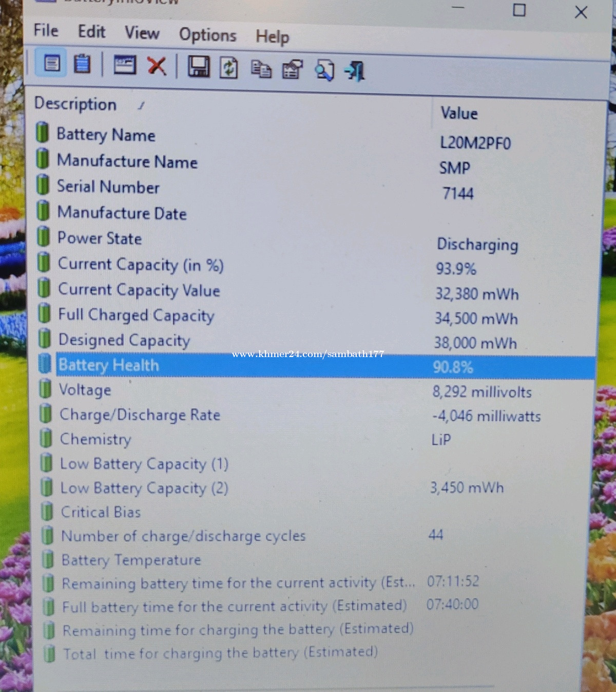Select the Low Battery Capacity (2) row
616x692 pixels.
tap(317, 488)
